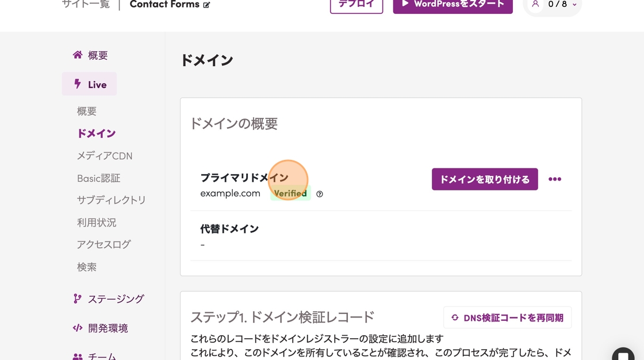Click the branch icon for ステージング
The width and height of the screenshot is (644, 360).
click(78, 298)
